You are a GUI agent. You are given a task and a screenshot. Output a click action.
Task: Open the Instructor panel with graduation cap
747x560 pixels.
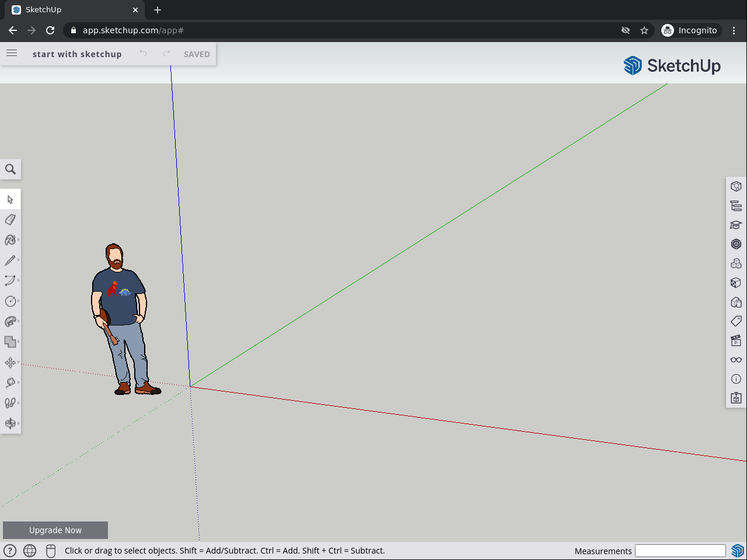tap(736, 225)
